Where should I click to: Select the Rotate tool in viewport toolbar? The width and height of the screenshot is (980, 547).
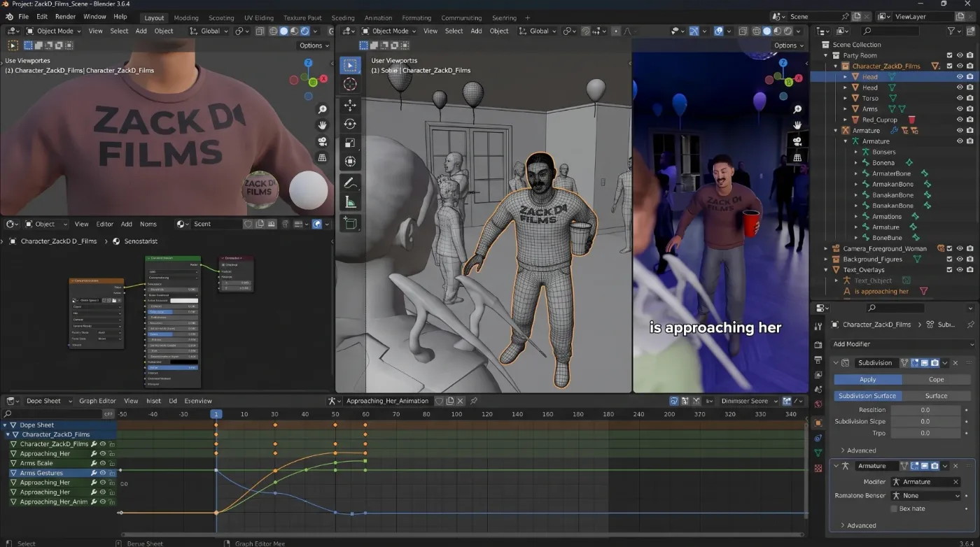click(351, 124)
